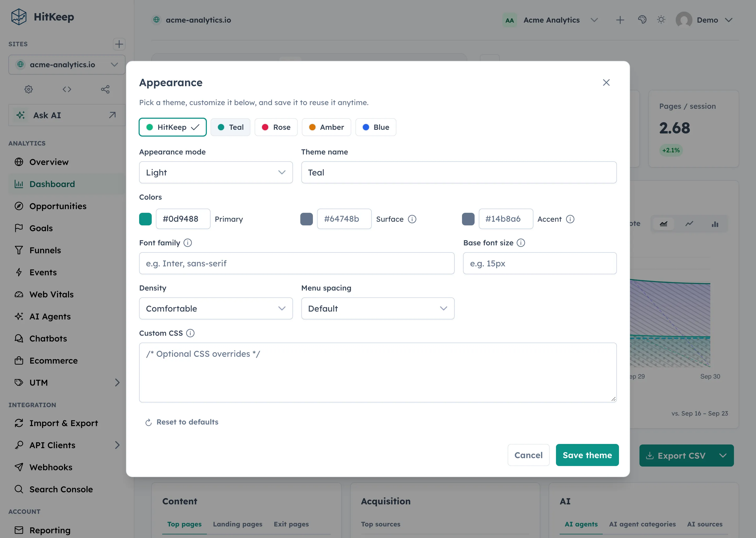756x538 pixels.
Task: Click the share site icon
Action: click(x=105, y=89)
